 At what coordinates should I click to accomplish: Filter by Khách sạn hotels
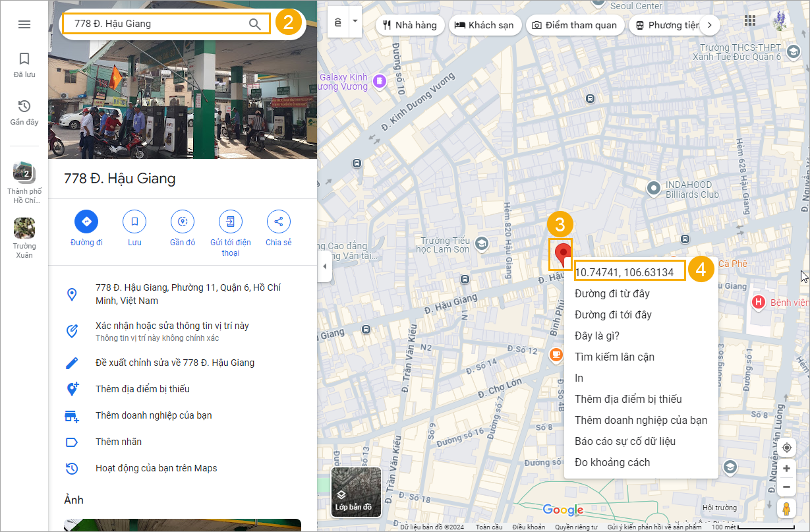(x=484, y=25)
